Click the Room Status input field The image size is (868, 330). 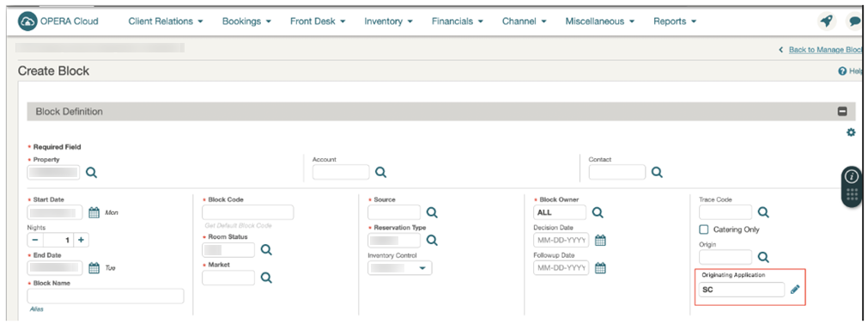tap(228, 250)
